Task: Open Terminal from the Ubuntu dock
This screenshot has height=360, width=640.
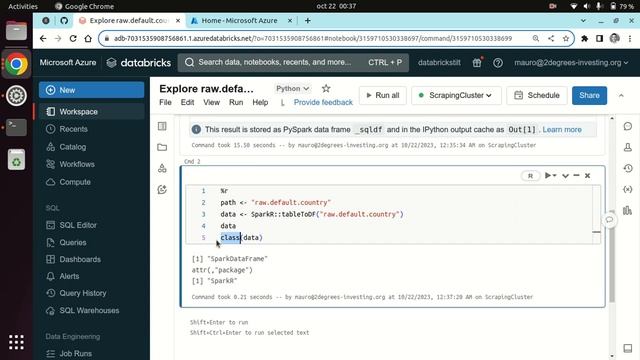Action: tap(16, 127)
